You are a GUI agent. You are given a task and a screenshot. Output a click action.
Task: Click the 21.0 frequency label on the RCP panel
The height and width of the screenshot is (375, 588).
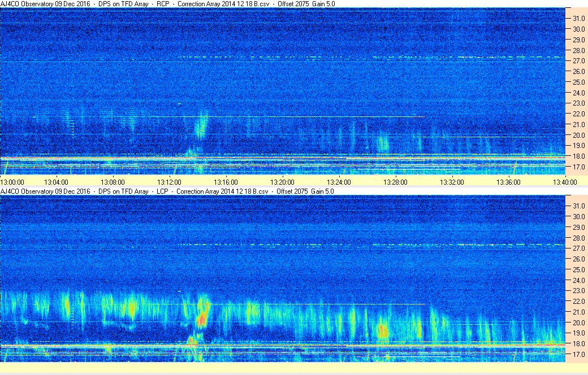pos(578,125)
